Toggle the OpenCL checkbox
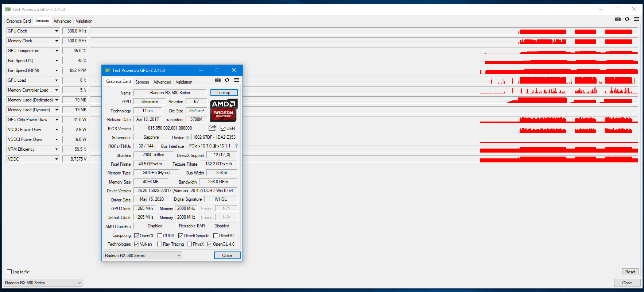This screenshot has height=292, width=644. pos(136,236)
